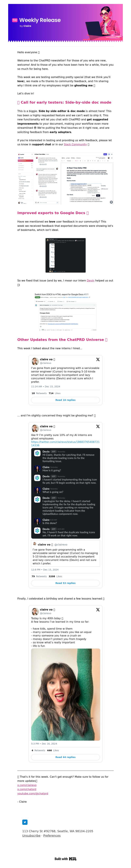
Task: Click the avatar on the pair programming tweet
Action: coord(35,361)
